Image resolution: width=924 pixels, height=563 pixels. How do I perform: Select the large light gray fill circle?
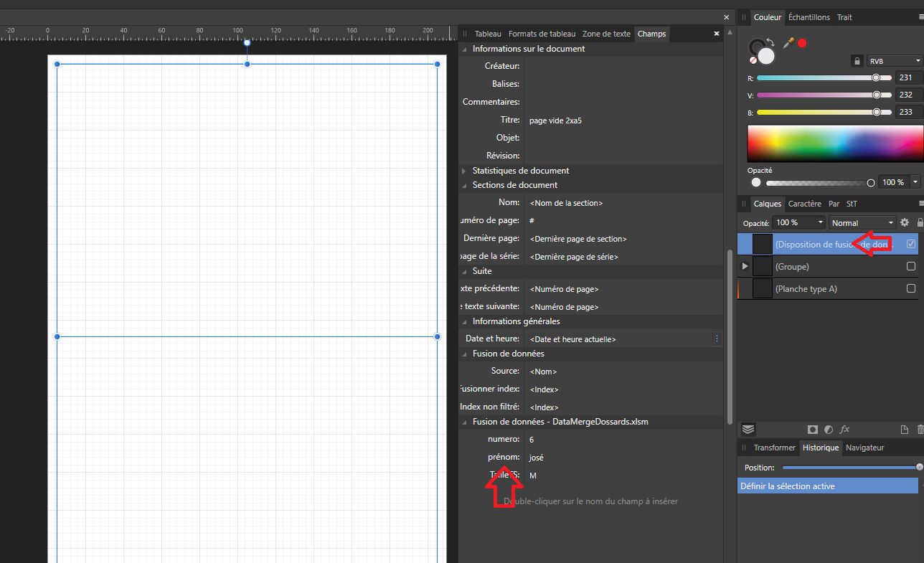click(x=766, y=56)
